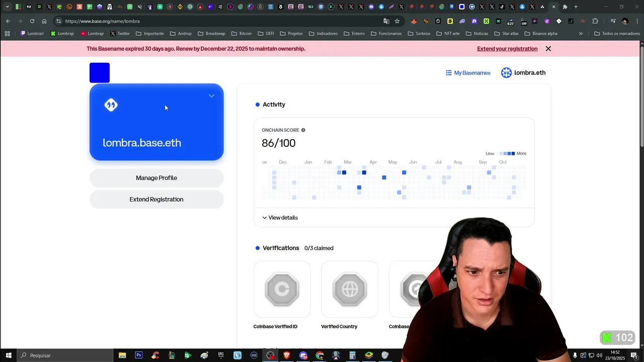Screen dimensions: 644x362
Task: Open the new tab plus button
Action: [x=576, y=7]
